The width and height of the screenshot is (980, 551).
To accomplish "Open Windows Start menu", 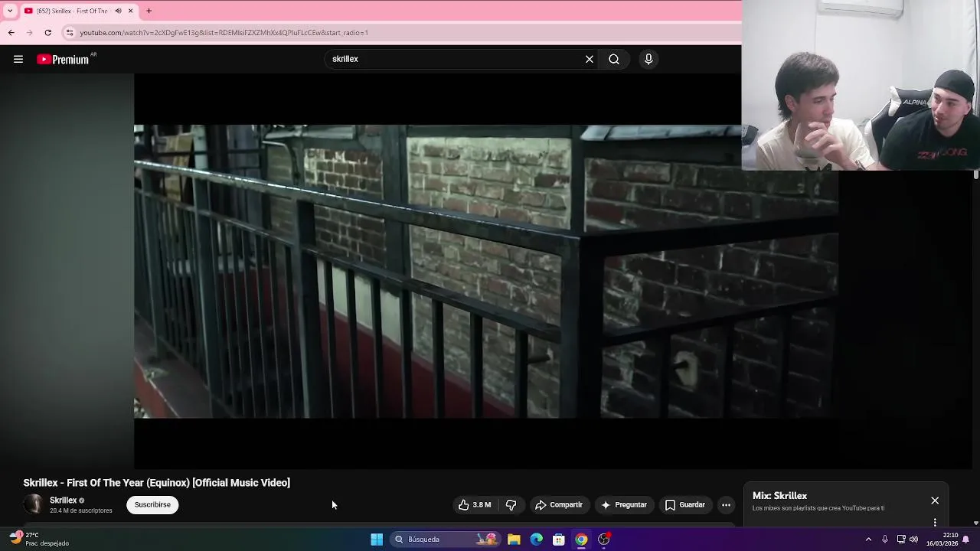I will [x=377, y=540].
